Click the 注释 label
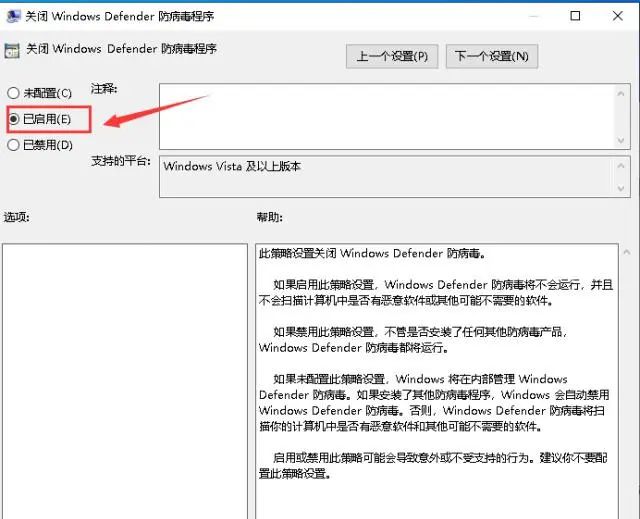Screen dimensions: 640x519 pyautogui.click(x=104, y=89)
